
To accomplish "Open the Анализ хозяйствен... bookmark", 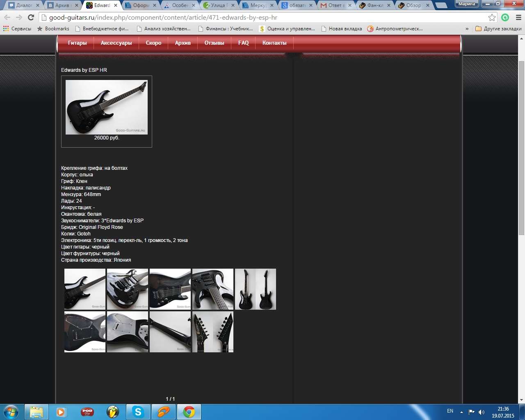I will click(x=164, y=29).
